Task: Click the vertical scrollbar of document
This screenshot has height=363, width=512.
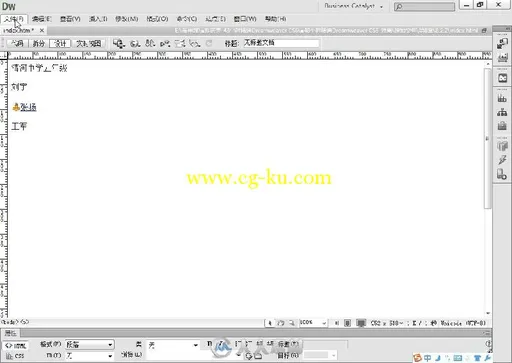Action: [x=488, y=138]
